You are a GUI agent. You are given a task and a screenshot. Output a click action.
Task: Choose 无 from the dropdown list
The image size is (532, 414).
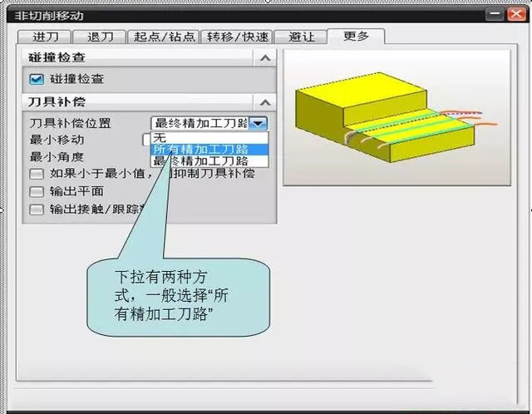coord(160,137)
